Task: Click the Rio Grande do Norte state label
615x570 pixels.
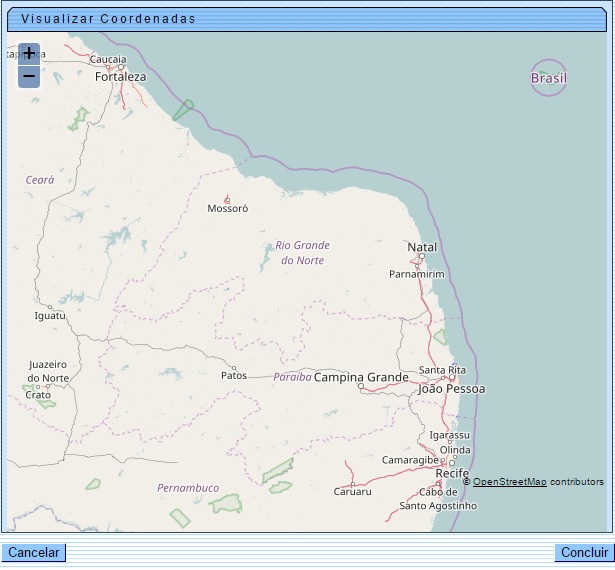Action: [x=302, y=253]
